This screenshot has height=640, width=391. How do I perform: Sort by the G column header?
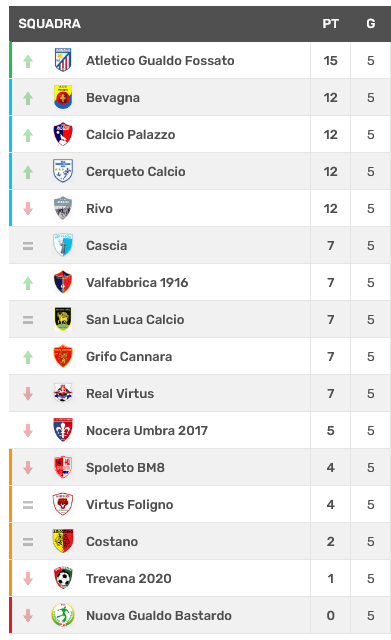point(371,24)
